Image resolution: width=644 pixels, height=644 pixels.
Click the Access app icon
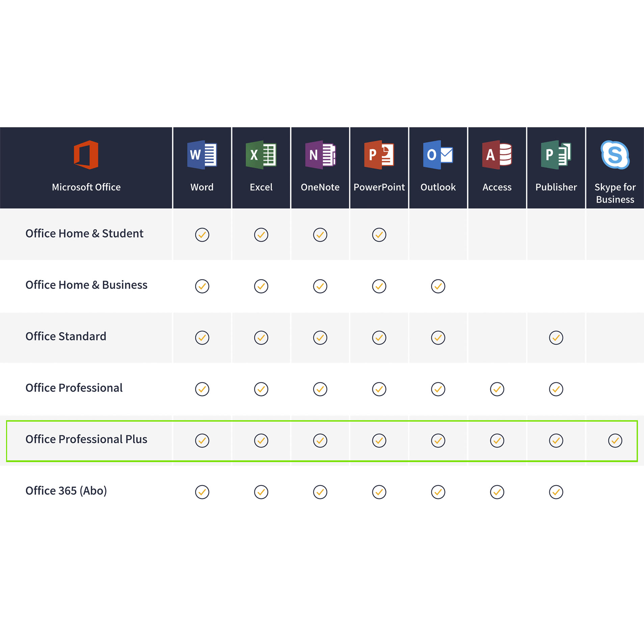(497, 155)
